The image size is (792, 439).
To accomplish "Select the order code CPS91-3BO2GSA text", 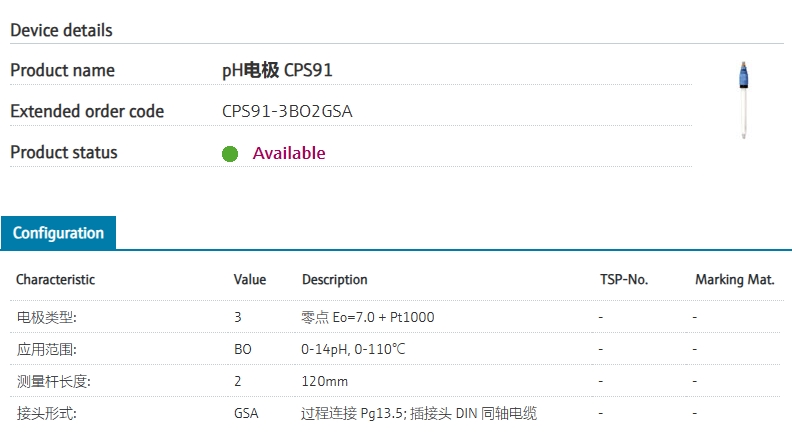I will click(x=287, y=112).
